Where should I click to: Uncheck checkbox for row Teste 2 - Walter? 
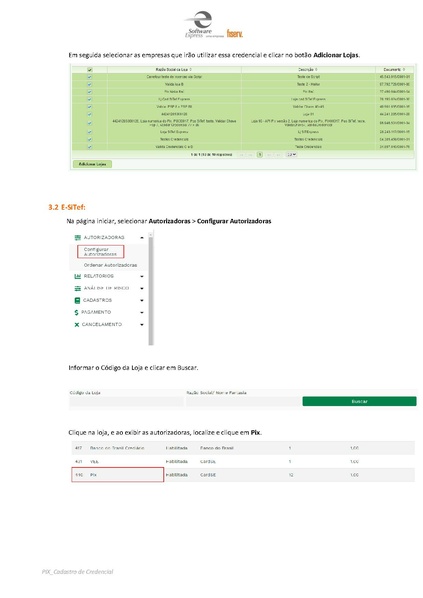90,84
